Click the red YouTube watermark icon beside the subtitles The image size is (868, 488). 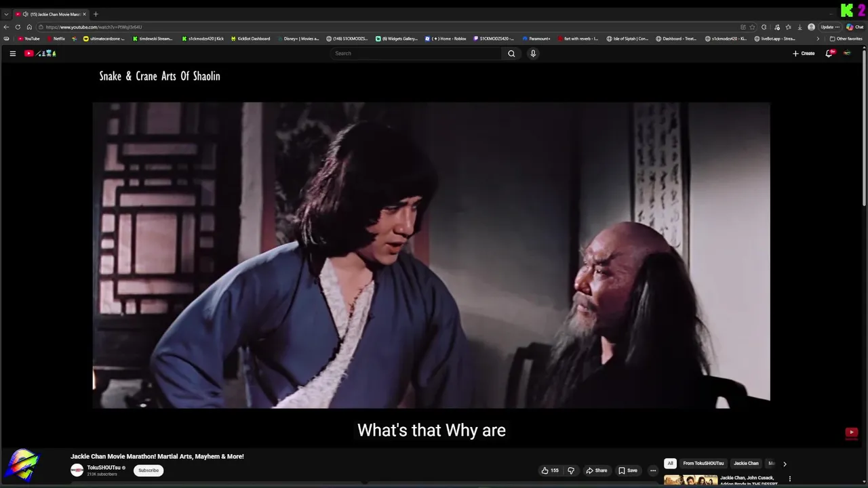(852, 432)
